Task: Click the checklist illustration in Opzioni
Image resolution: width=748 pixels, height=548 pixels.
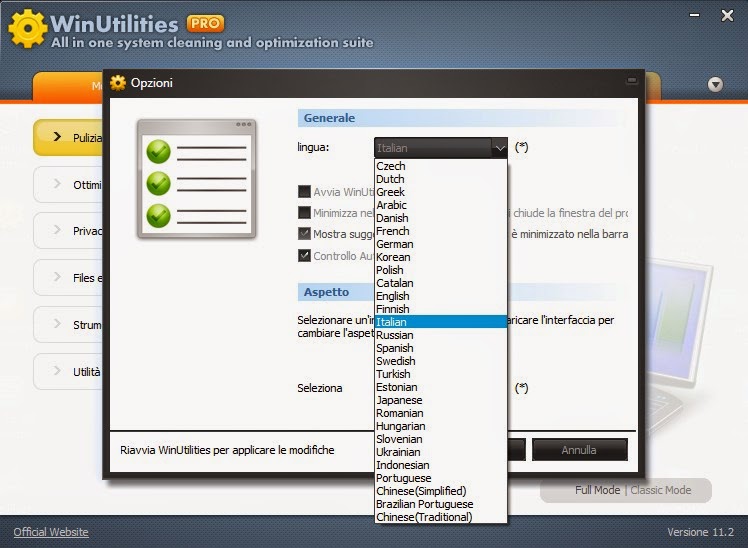Action: [x=197, y=179]
